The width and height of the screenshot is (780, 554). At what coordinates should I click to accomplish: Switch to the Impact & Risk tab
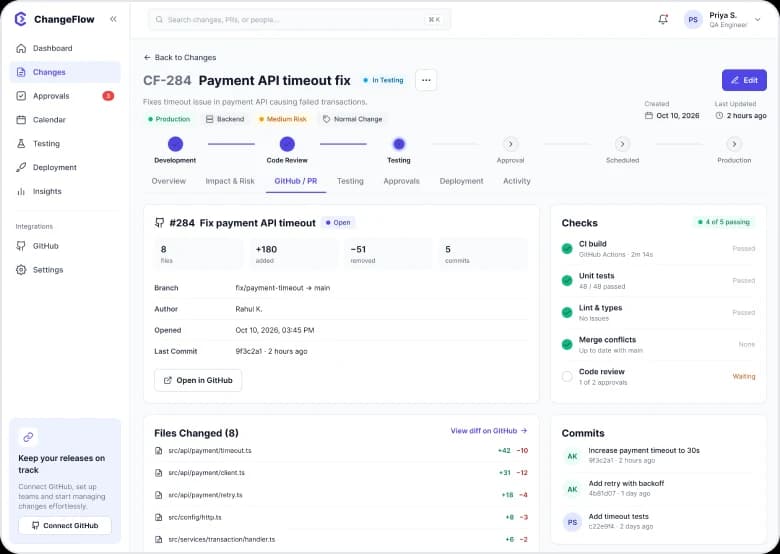[x=230, y=181]
